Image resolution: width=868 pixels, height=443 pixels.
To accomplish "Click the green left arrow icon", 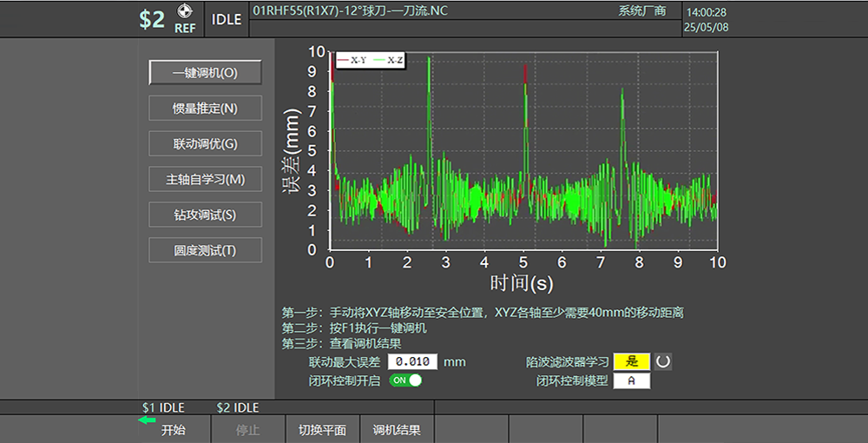I will 147,420.
